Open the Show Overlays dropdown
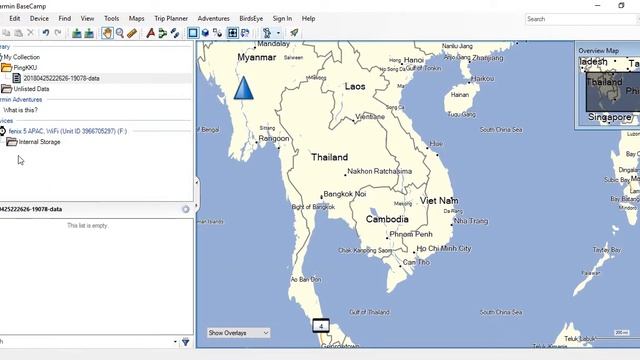The width and height of the screenshot is (640, 360). (238, 333)
